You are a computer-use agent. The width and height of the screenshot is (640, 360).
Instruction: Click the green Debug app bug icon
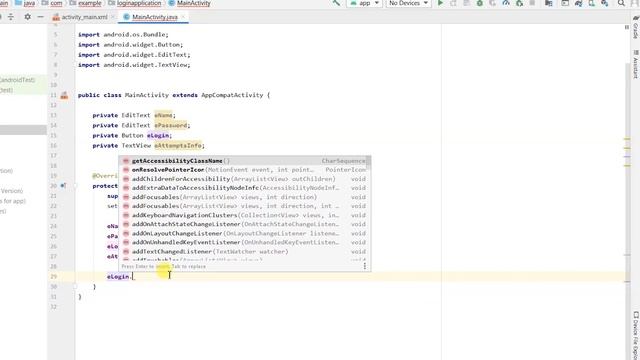(480, 3)
